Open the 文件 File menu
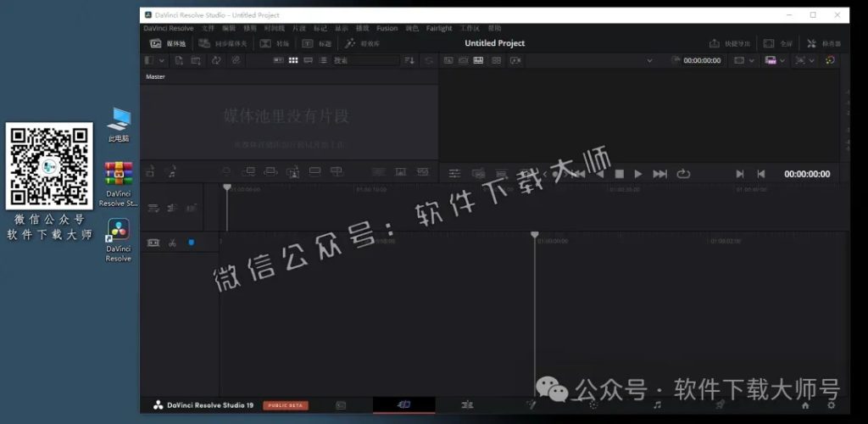Screen dimensions: 868x424 point(208,28)
